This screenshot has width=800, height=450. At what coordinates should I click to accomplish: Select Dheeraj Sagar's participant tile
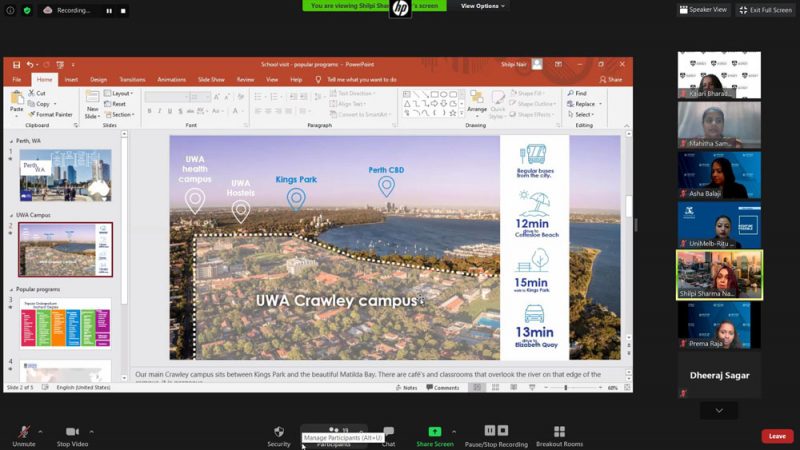pos(719,375)
